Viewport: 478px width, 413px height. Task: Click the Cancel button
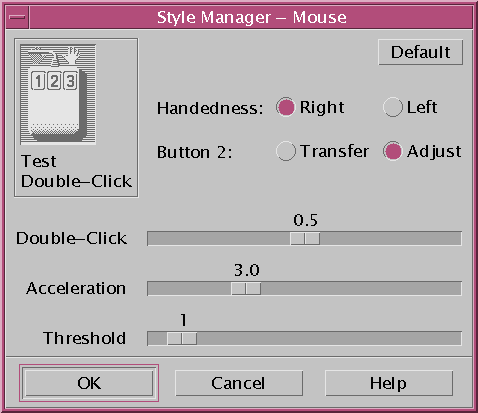coord(239,383)
